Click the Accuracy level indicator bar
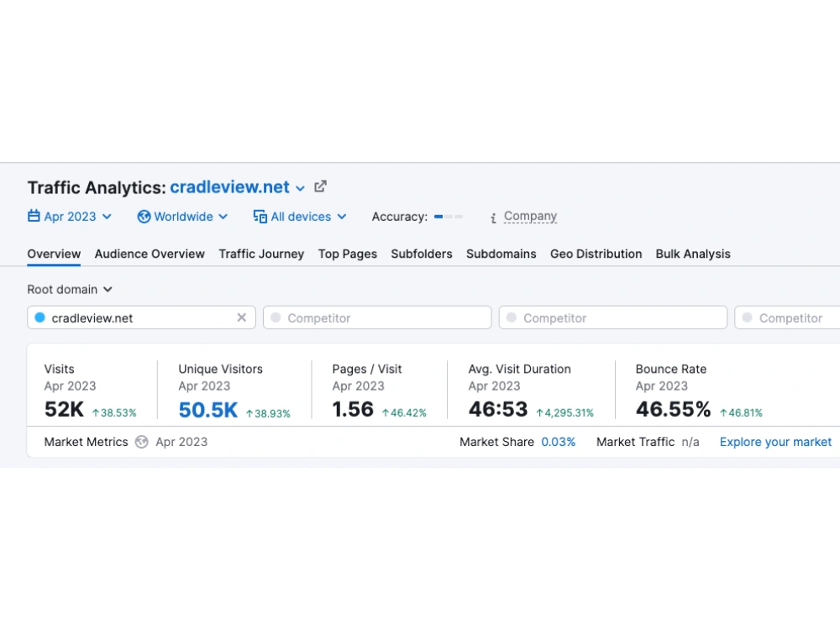 (449, 217)
